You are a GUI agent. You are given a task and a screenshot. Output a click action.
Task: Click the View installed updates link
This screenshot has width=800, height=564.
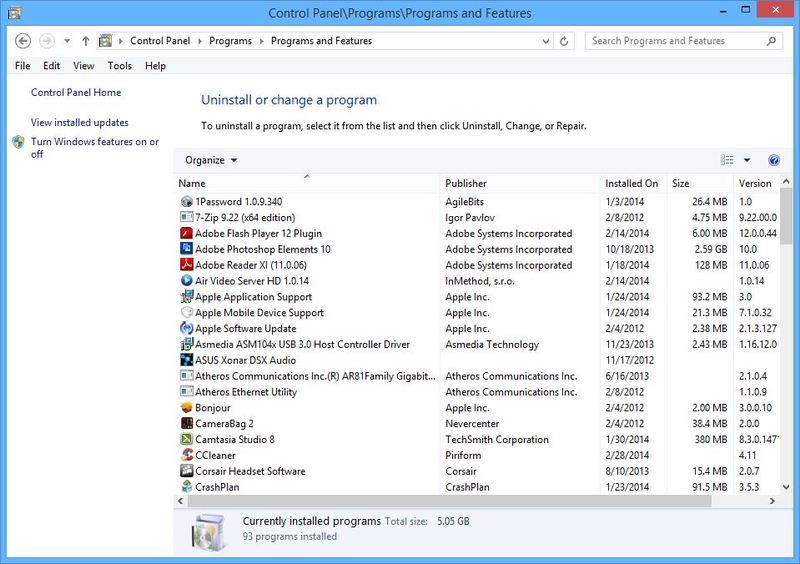click(x=80, y=123)
